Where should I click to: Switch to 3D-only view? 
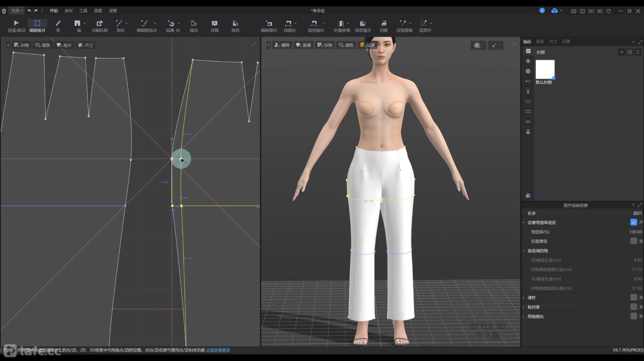[x=600, y=11]
